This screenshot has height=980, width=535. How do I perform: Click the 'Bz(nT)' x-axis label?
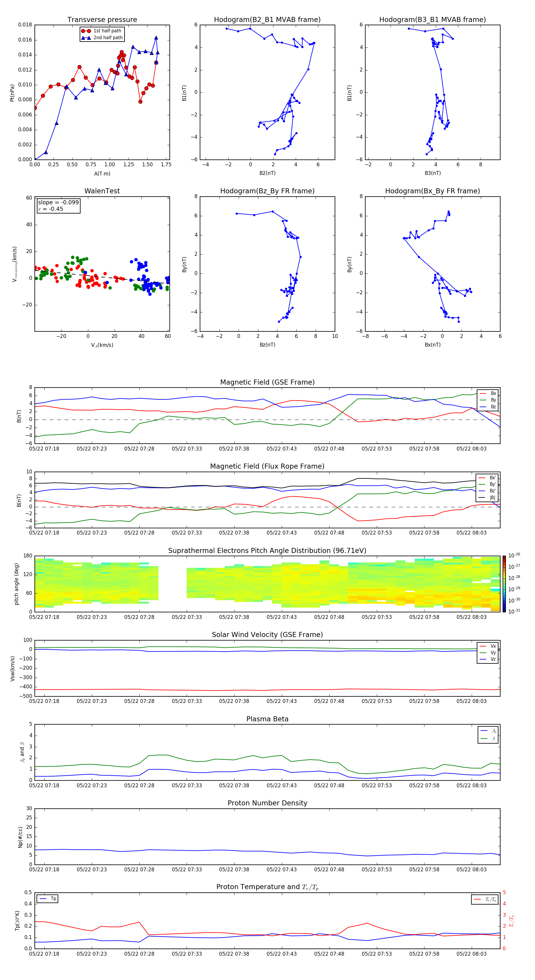[267, 345]
